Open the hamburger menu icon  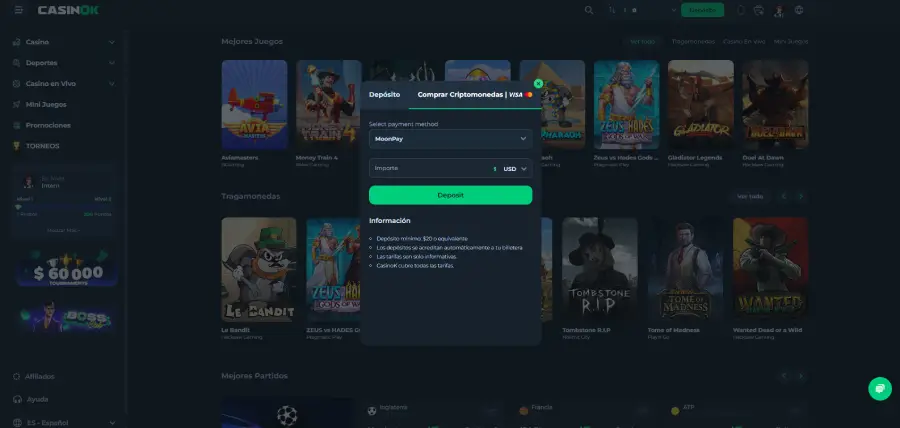click(18, 10)
